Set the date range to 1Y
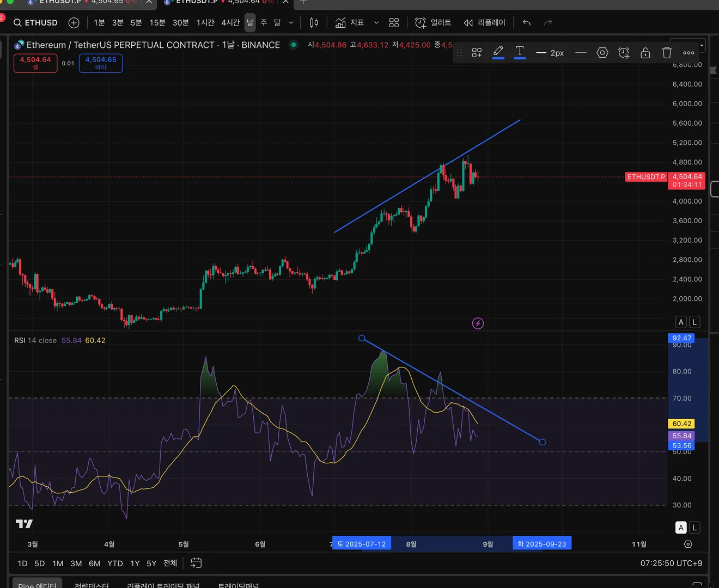The image size is (719, 588). (135, 563)
